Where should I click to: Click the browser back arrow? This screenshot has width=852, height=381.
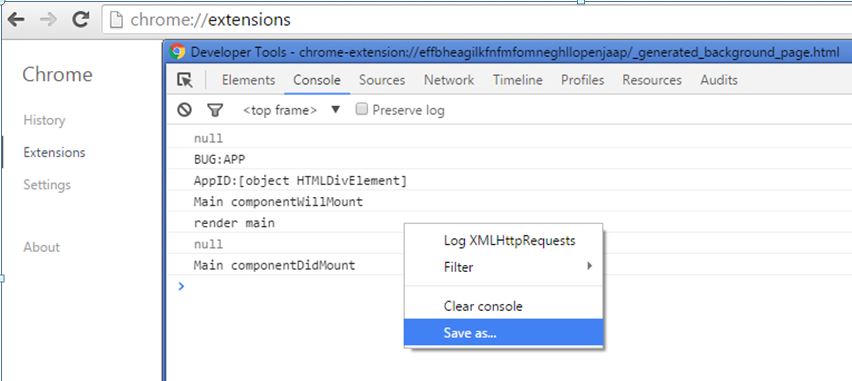click(16, 20)
